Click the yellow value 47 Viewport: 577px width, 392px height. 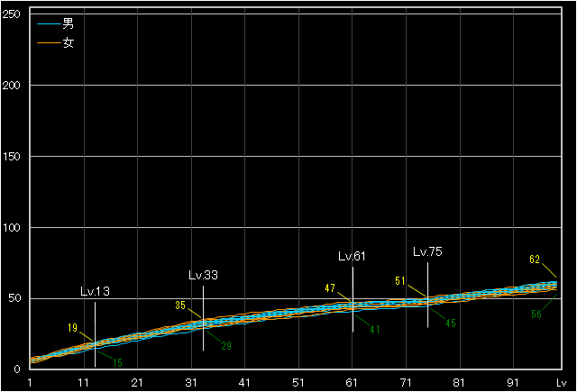[330, 288]
